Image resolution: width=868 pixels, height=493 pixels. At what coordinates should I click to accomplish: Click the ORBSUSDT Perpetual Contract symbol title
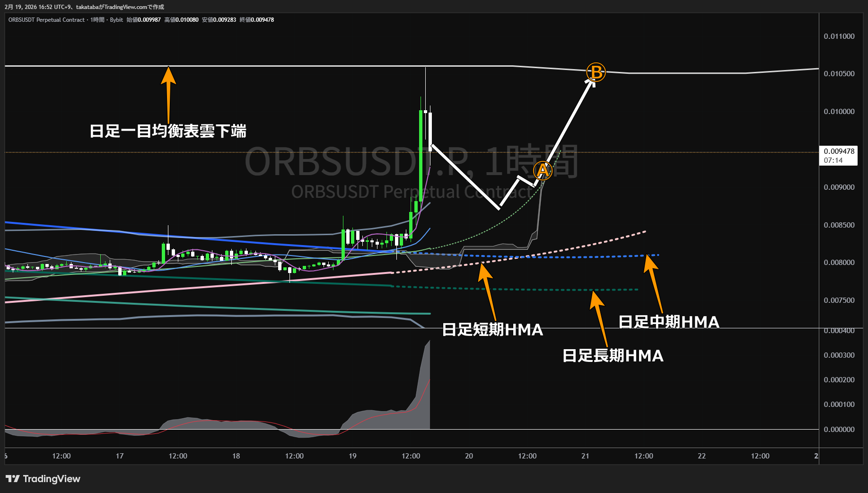coord(46,20)
